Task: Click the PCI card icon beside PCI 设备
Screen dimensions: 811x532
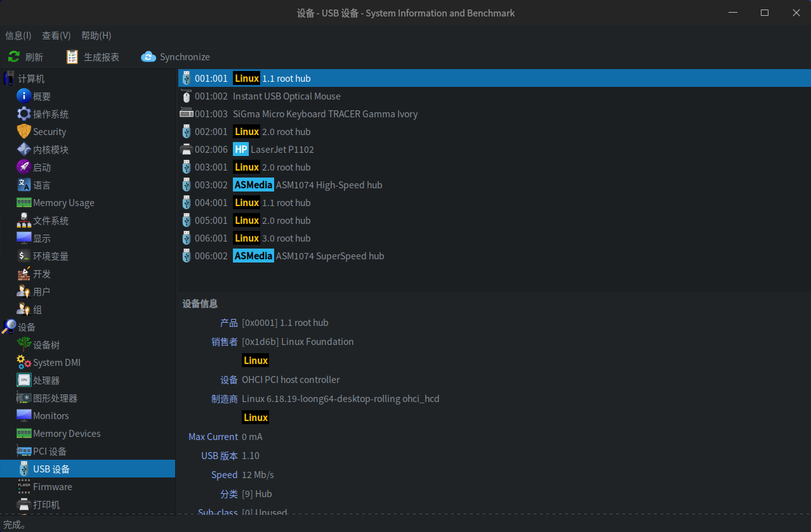Action: click(24, 451)
